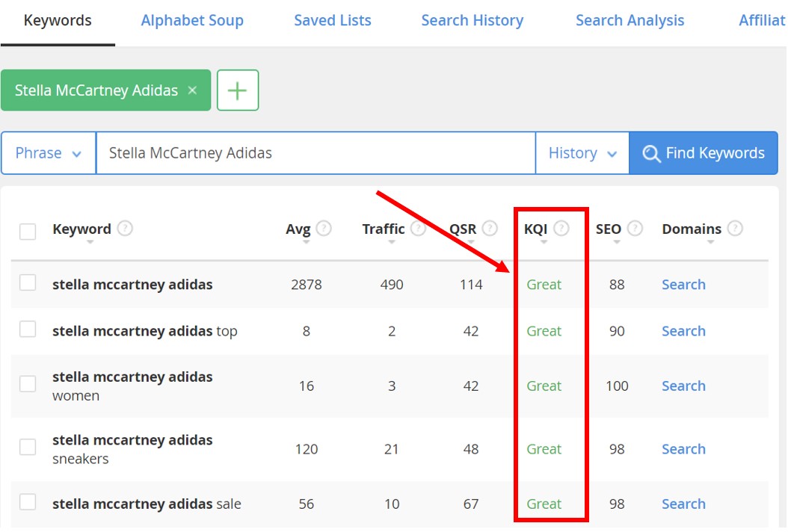Viewport: 788px width, 532px height.
Task: Click Search link in 'adidas sneakers' row
Action: click(x=683, y=449)
